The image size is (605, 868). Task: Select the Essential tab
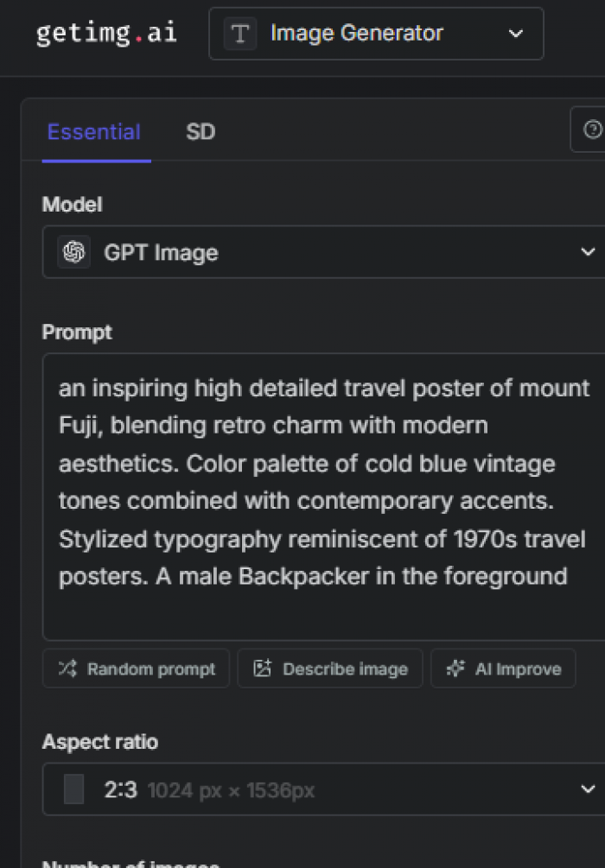(93, 131)
